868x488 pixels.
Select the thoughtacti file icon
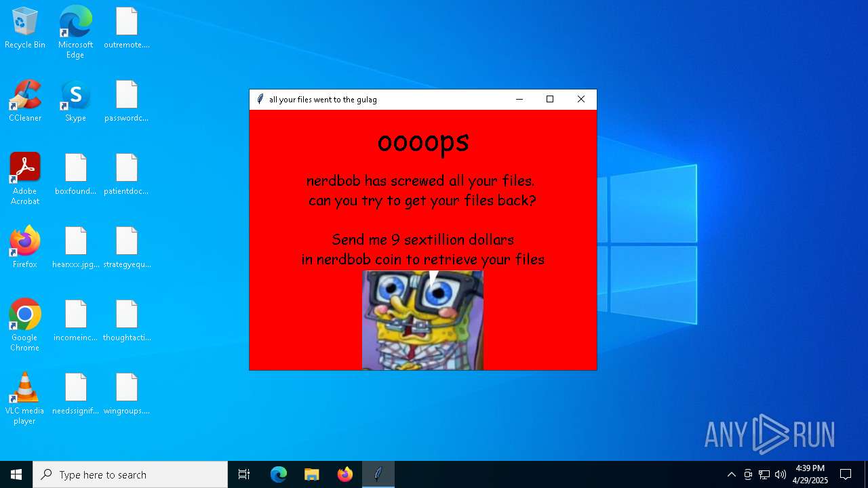click(x=127, y=321)
